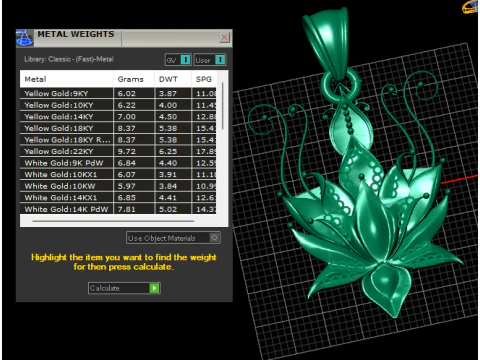Toggle the User library switch

point(210,60)
